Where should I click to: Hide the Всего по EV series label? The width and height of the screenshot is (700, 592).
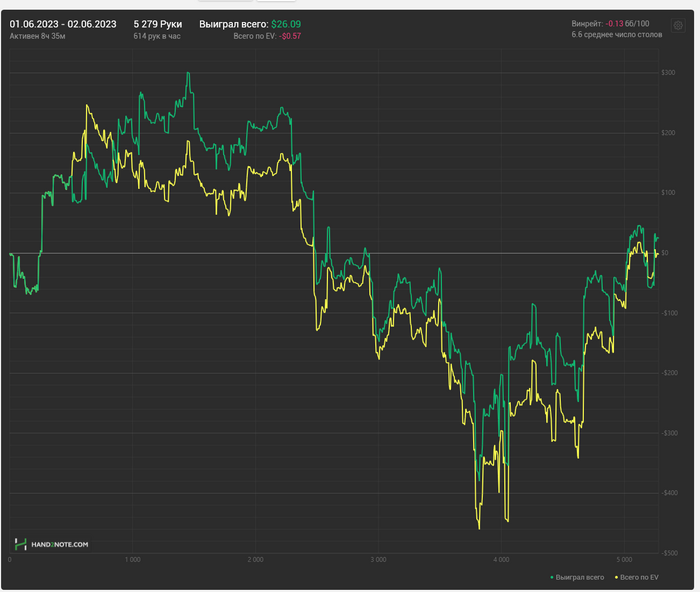(x=639, y=578)
